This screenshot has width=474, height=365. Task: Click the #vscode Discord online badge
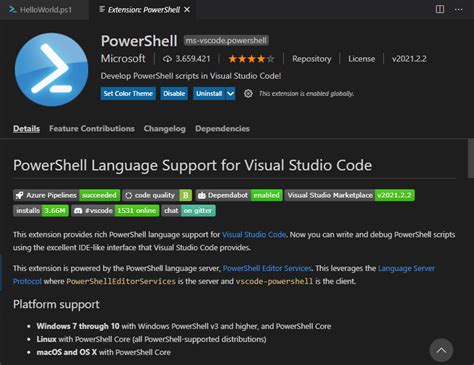coord(115,211)
